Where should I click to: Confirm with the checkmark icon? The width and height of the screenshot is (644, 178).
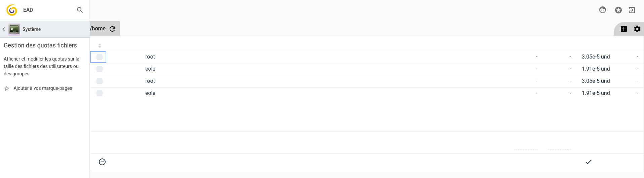[x=588, y=162]
